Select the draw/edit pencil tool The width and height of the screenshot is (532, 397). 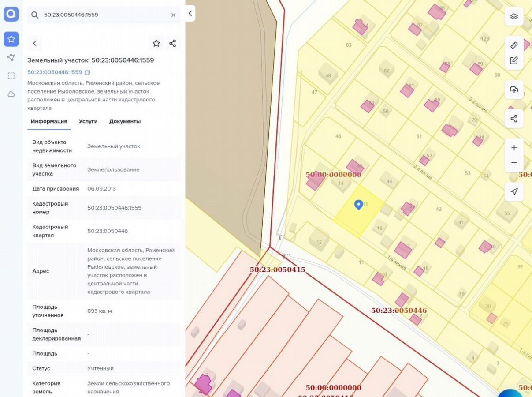pyautogui.click(x=514, y=61)
